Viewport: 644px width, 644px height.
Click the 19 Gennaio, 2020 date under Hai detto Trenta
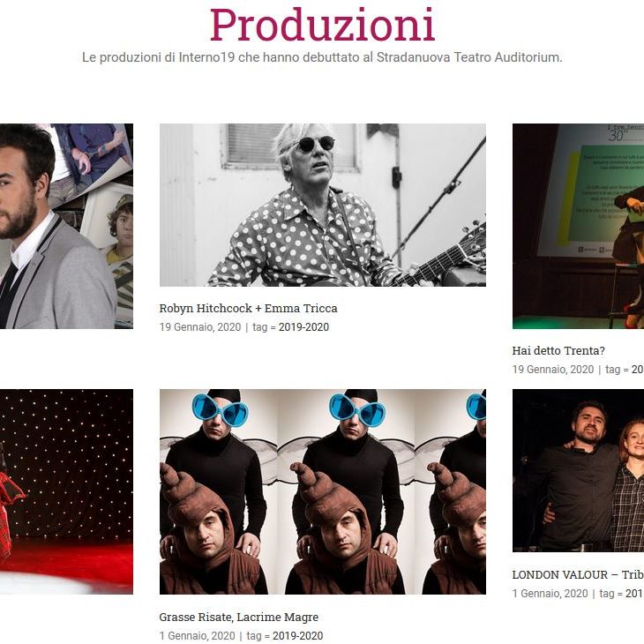point(553,370)
